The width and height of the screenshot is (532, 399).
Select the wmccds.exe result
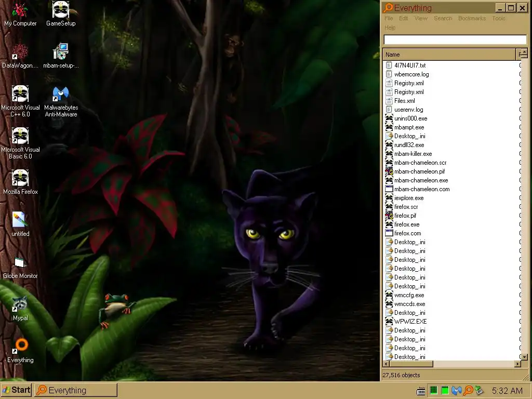[409, 303]
